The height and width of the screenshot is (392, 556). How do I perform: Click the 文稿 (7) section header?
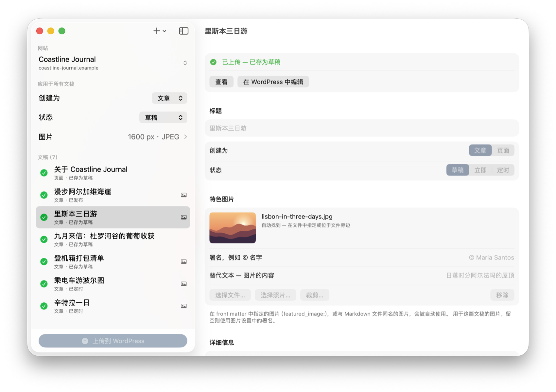pos(47,157)
